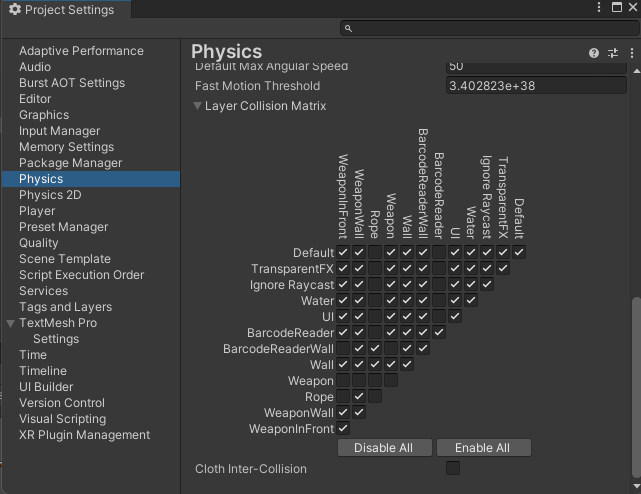Click scrollbar up arrow in Physics panel

pos(637,71)
